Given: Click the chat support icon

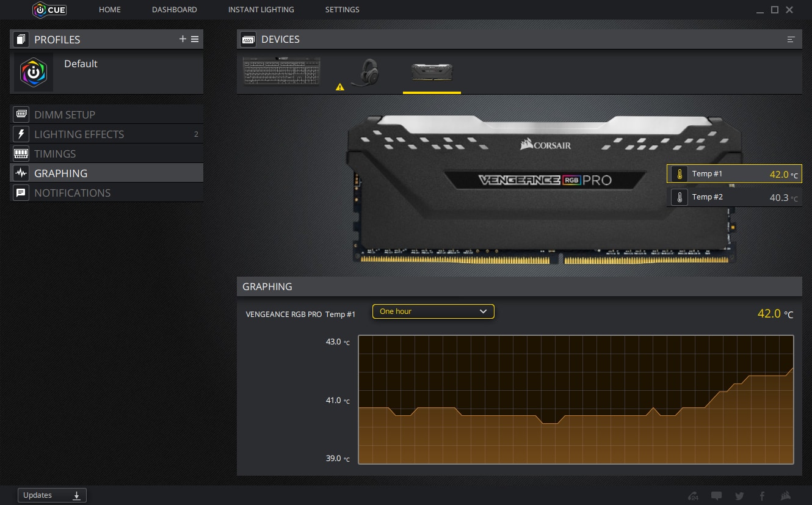Looking at the screenshot, I should click(717, 496).
